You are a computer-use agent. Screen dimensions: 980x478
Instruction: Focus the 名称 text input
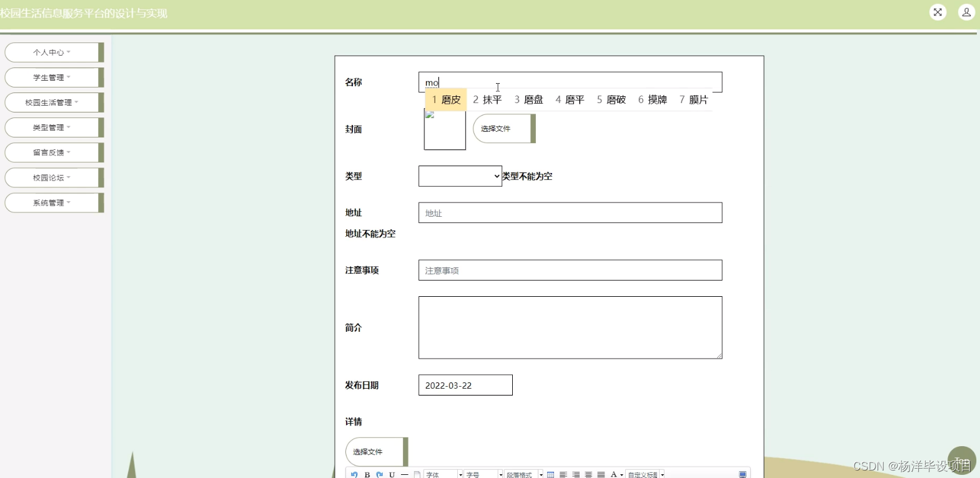pos(570,82)
